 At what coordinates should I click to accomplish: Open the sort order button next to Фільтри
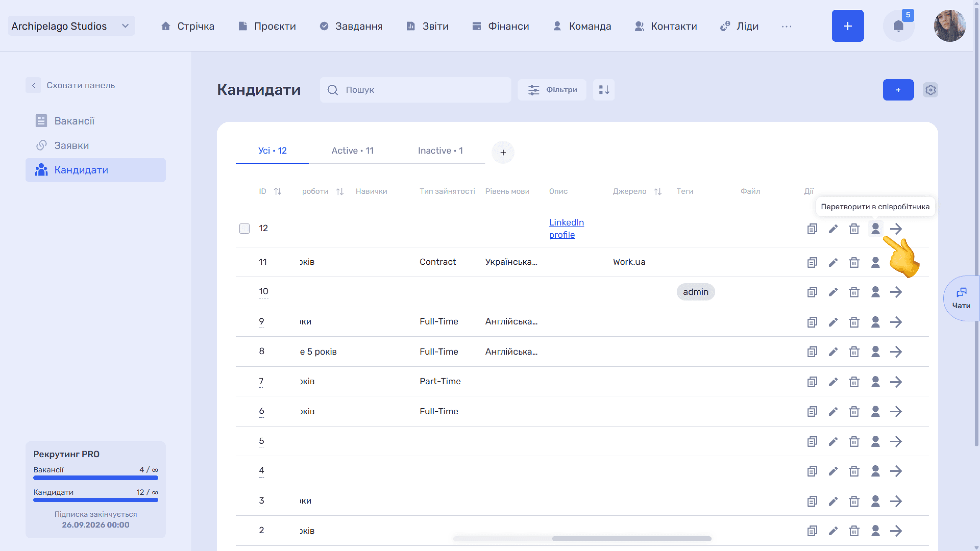coord(604,90)
